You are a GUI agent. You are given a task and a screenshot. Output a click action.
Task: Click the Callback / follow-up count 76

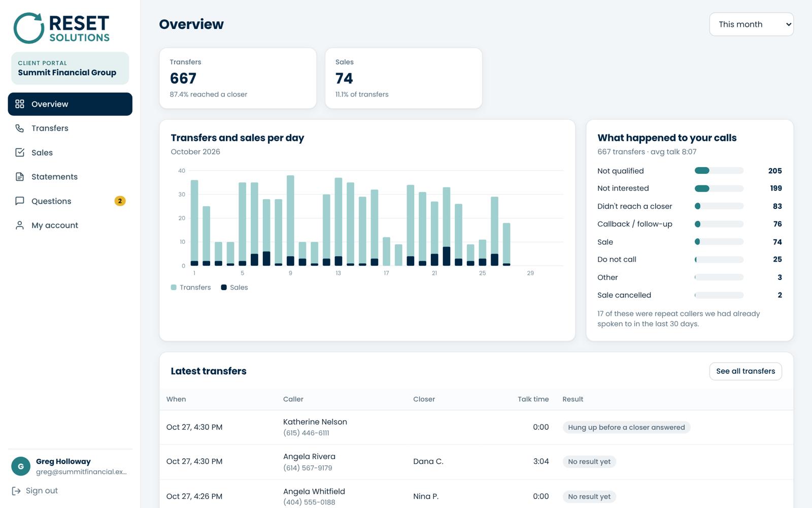777,224
